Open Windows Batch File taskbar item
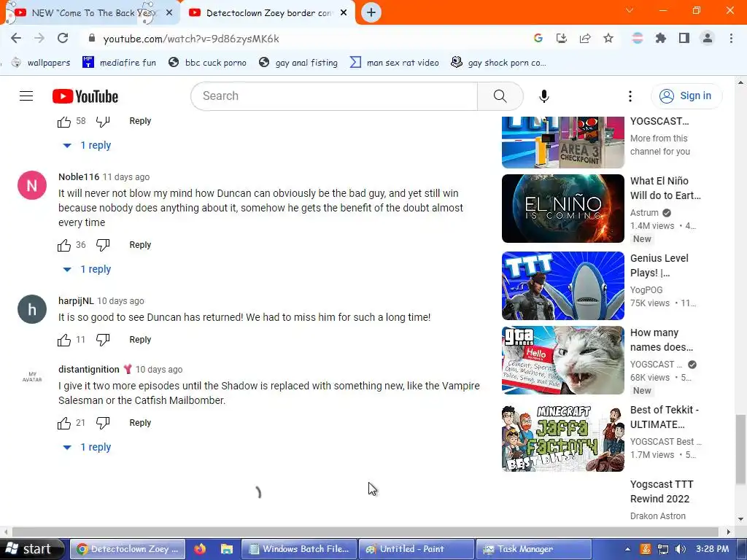 (x=299, y=549)
